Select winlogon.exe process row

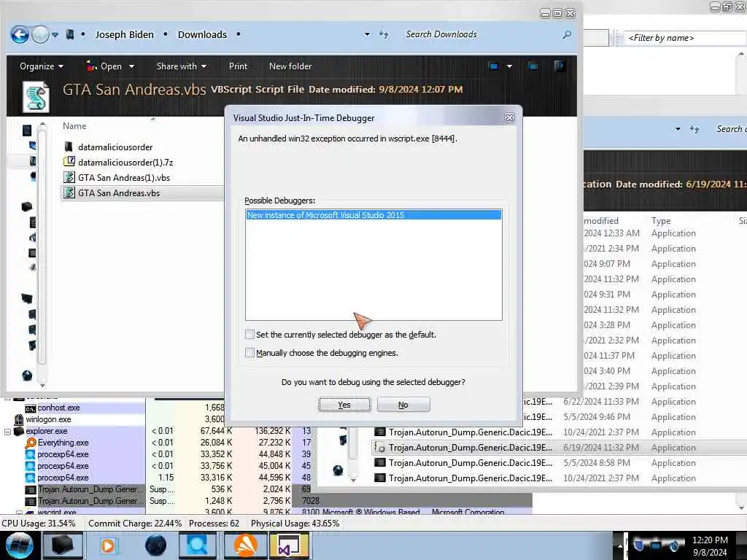[x=48, y=419]
